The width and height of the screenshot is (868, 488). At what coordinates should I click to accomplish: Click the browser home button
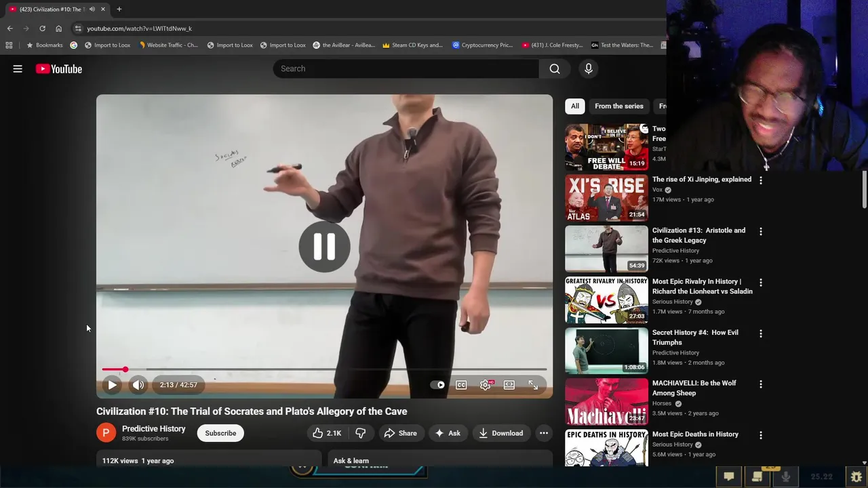[58, 28]
